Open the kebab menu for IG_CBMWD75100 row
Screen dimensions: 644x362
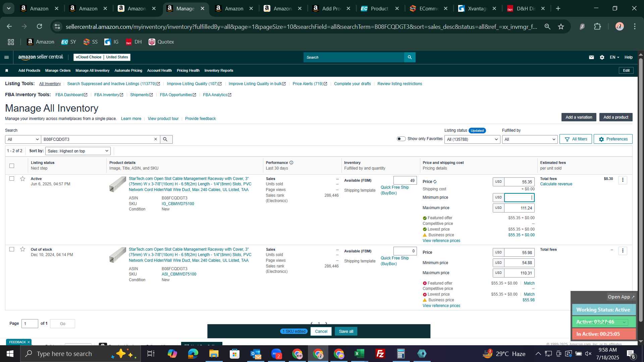[623, 180]
